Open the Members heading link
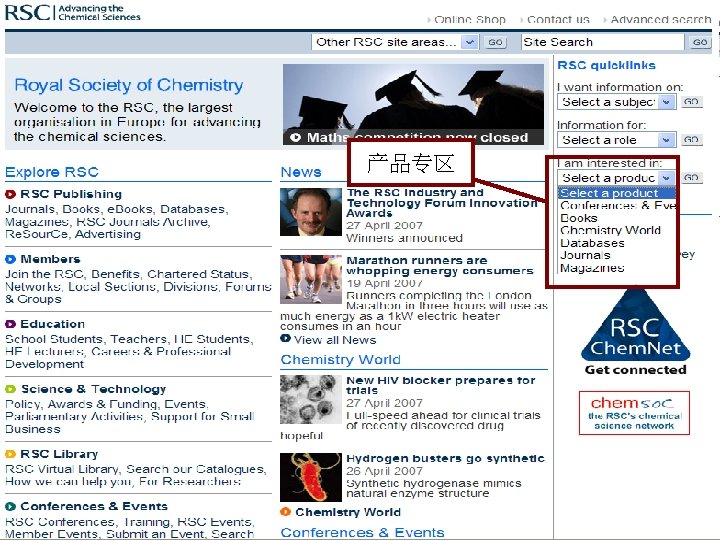 point(51,259)
